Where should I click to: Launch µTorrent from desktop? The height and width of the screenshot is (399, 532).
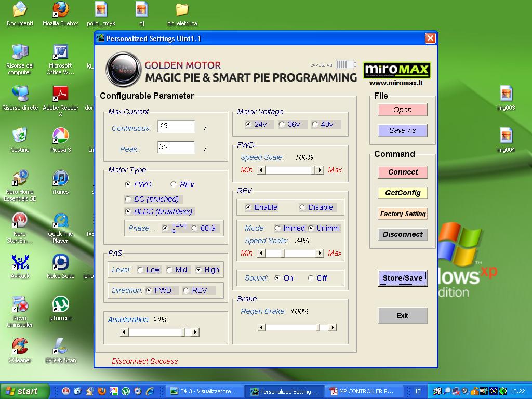click(60, 309)
